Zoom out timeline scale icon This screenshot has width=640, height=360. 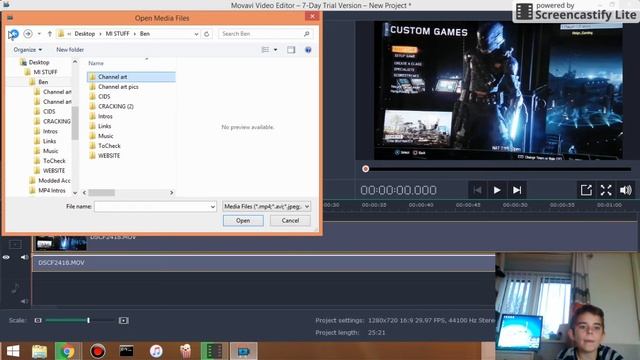38,321
